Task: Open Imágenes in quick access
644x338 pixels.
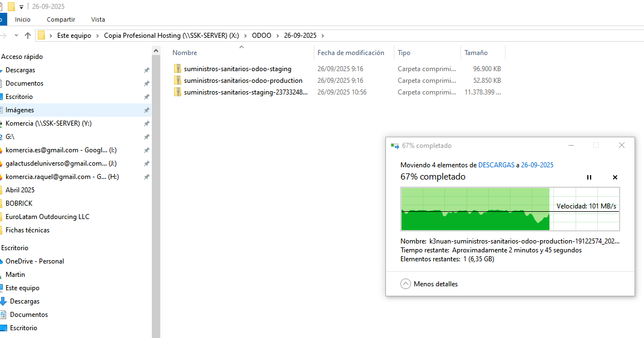Action: [19, 110]
